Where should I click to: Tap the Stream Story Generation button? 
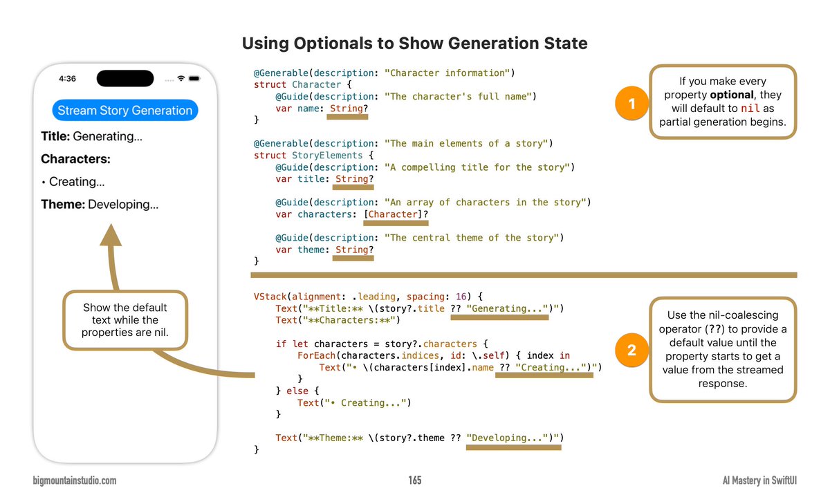click(125, 111)
